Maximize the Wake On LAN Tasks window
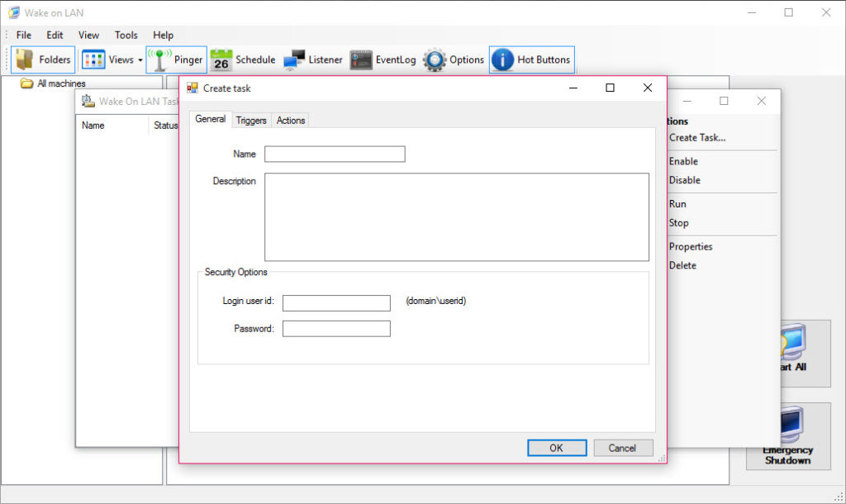Viewport: 846px width, 504px height. pos(724,101)
